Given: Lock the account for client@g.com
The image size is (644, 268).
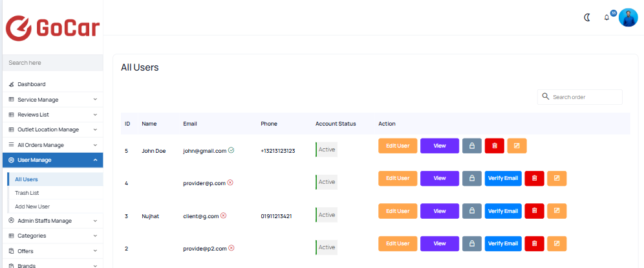Looking at the screenshot, I should (472, 211).
